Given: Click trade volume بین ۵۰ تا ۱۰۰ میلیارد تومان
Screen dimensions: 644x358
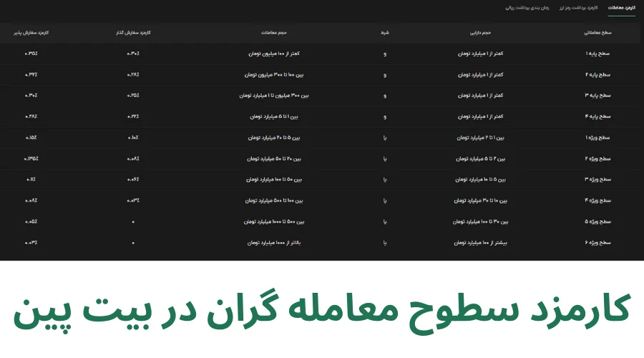Looking at the screenshot, I should (273, 179).
